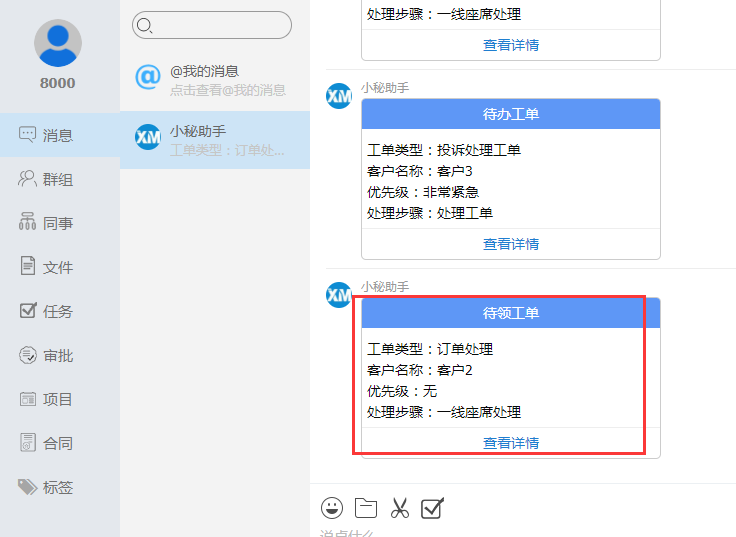The height and width of the screenshot is (537, 736).
Task: Click the @ icon for my messages
Action: 148,77
